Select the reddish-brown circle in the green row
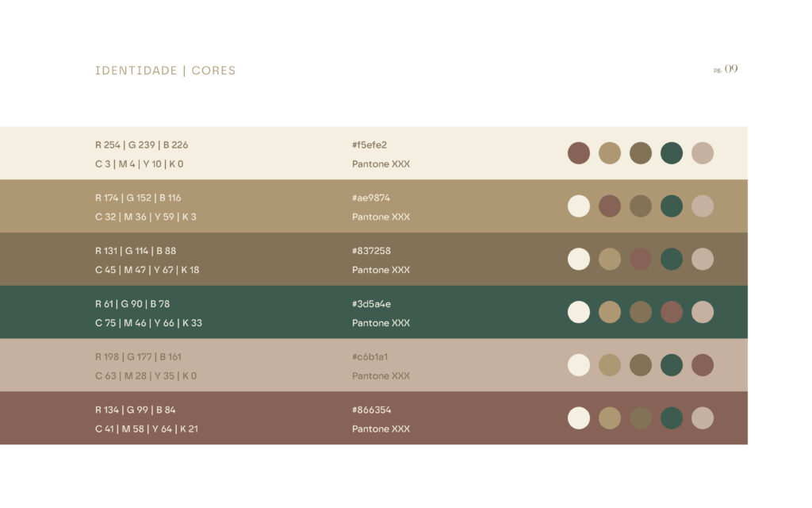 click(x=672, y=312)
